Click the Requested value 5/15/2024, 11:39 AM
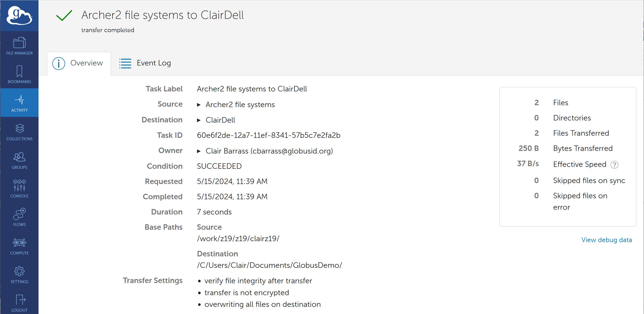 point(232,181)
